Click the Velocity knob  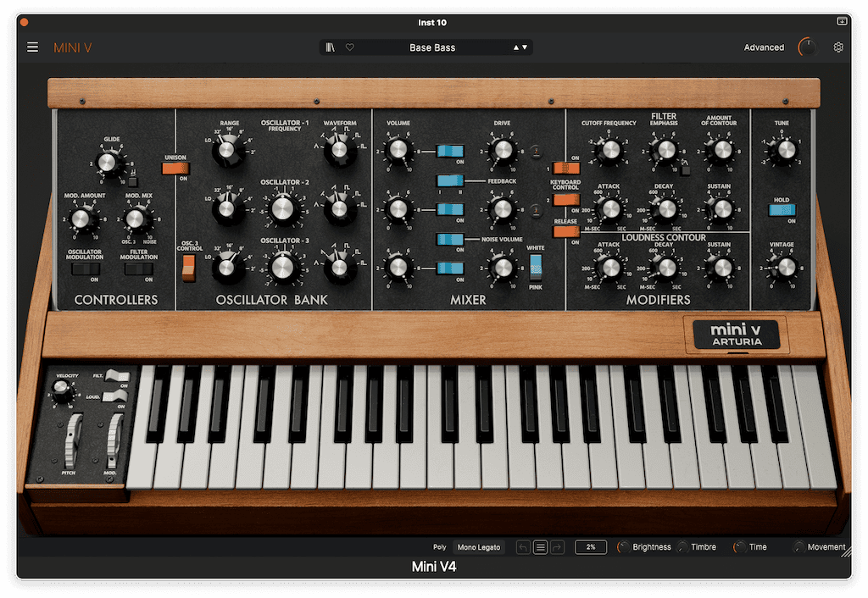(61, 391)
